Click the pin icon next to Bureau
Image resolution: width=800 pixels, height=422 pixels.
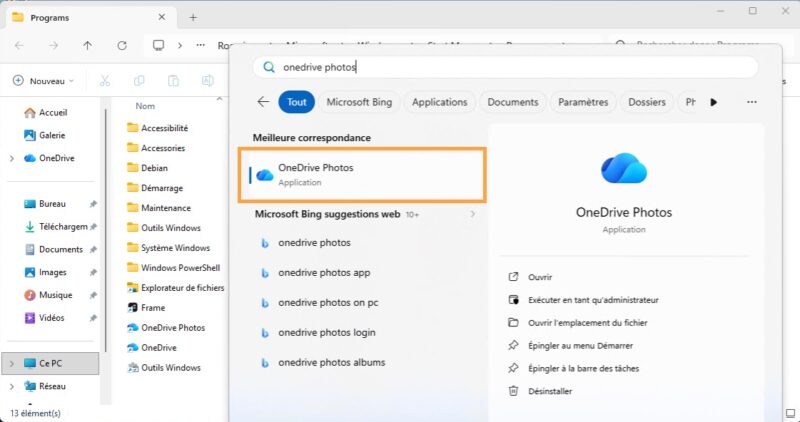click(x=93, y=204)
